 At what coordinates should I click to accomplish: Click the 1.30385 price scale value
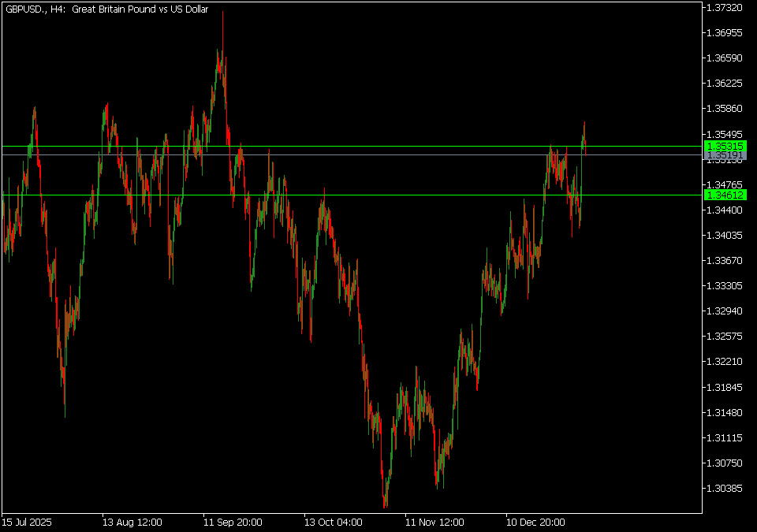tap(725, 489)
